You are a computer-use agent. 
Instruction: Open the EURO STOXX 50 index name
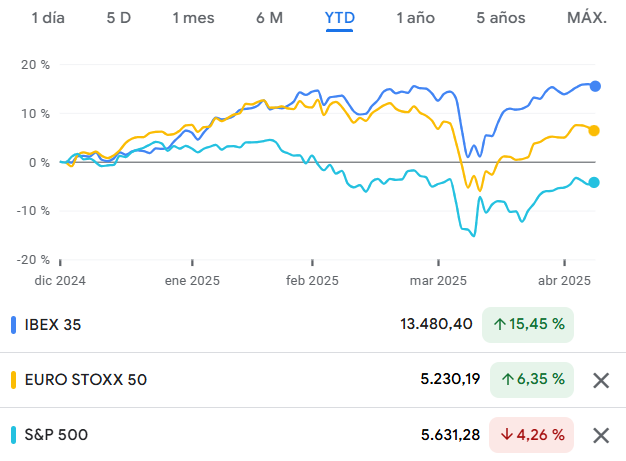click(x=85, y=380)
